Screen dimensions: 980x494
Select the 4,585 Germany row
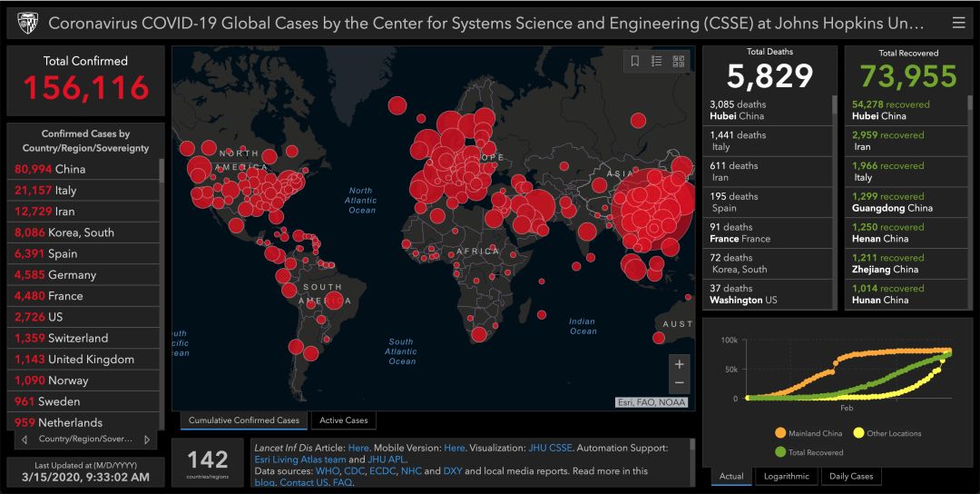83,274
